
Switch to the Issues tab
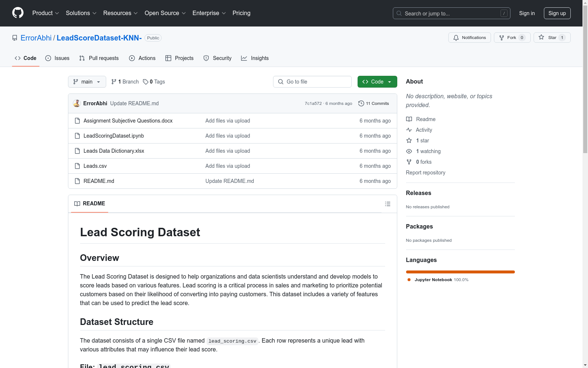(x=57, y=58)
